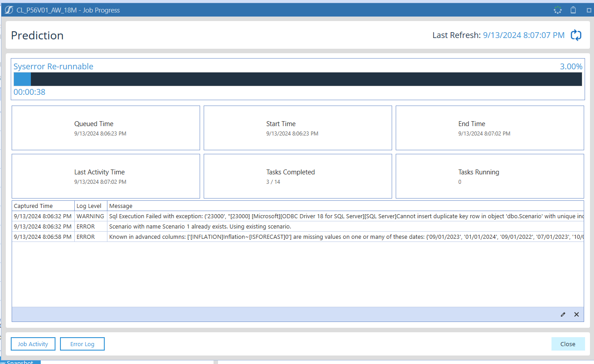Click the X icon in log footer
594x364 pixels.
tap(577, 314)
